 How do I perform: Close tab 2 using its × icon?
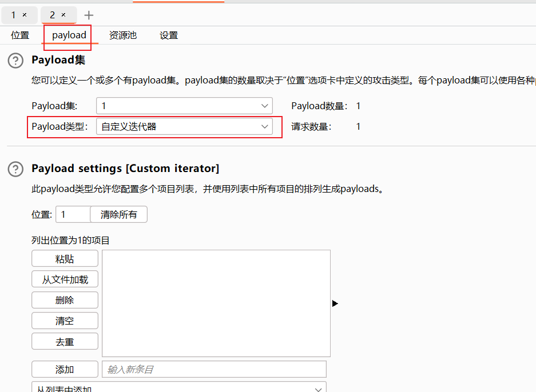63,15
